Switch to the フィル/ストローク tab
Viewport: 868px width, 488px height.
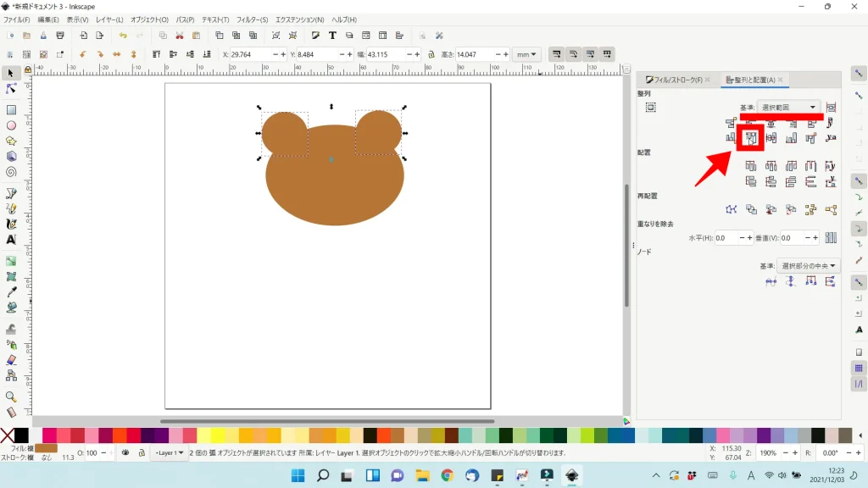pos(674,80)
